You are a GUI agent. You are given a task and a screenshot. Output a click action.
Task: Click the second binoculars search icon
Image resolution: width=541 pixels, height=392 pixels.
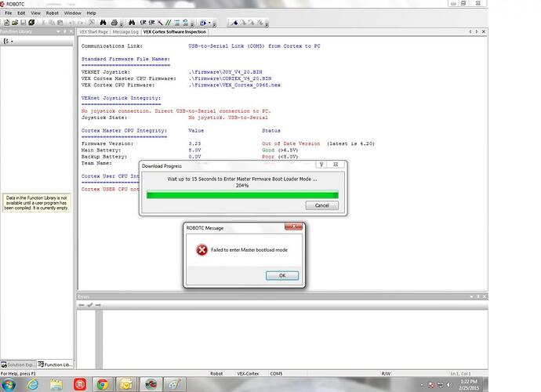(x=132, y=23)
